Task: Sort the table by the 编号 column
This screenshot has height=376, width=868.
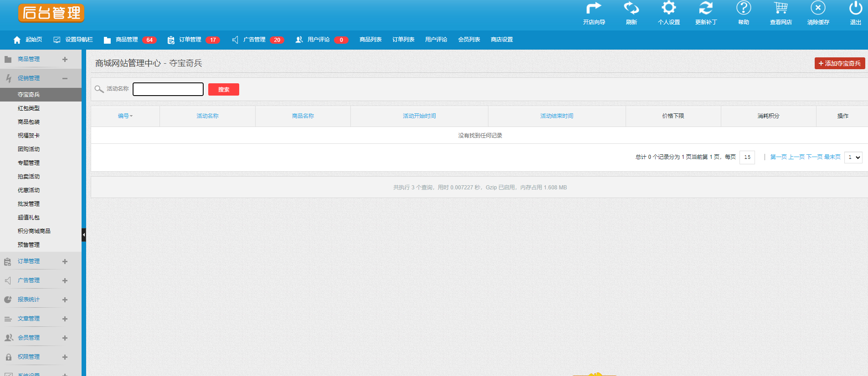Action: tap(125, 116)
